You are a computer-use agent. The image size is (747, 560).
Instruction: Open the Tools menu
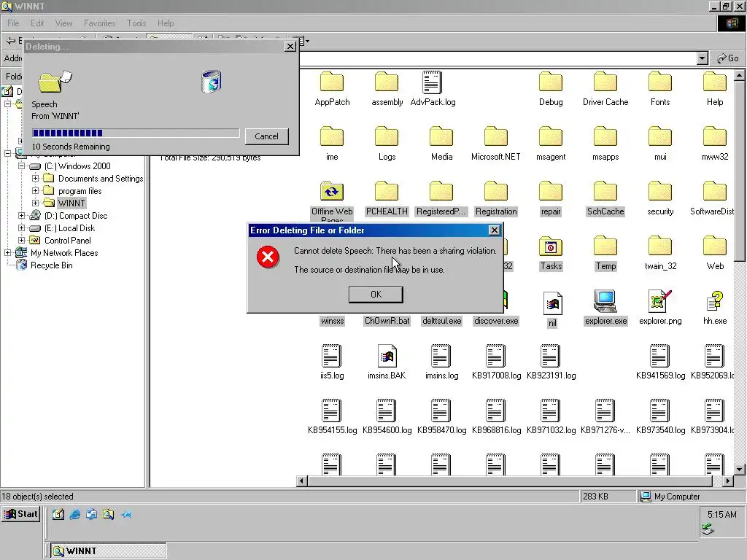pyautogui.click(x=136, y=23)
